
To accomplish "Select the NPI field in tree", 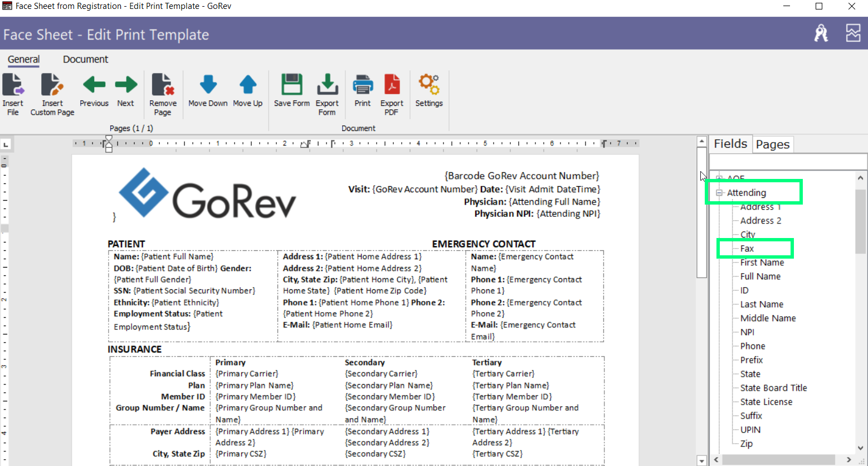I will pyautogui.click(x=747, y=332).
